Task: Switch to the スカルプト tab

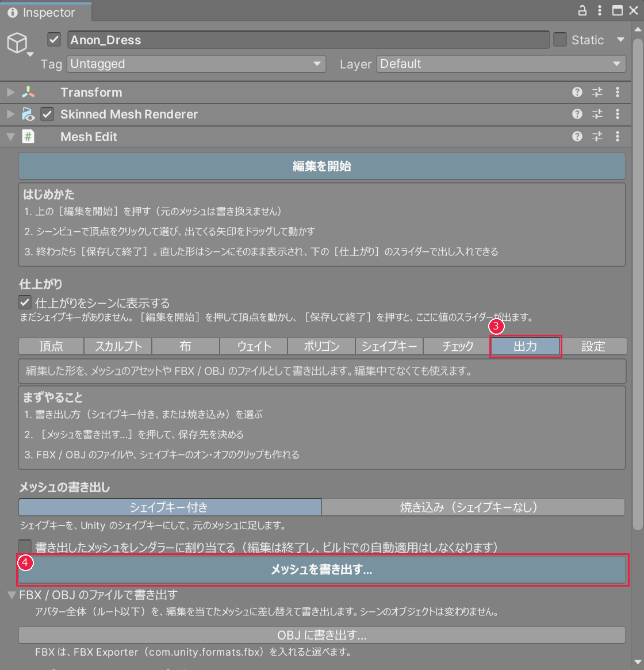Action: (118, 346)
